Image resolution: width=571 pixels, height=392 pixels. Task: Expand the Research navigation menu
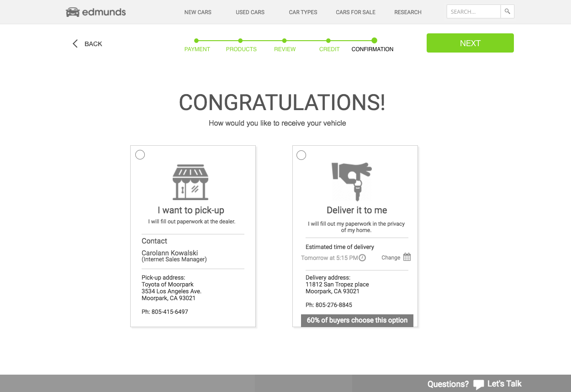point(408,12)
